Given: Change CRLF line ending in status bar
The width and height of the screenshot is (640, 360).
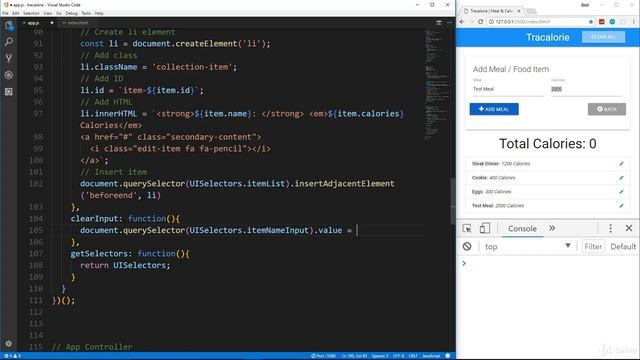Looking at the screenshot, I should pyautogui.click(x=413, y=356).
